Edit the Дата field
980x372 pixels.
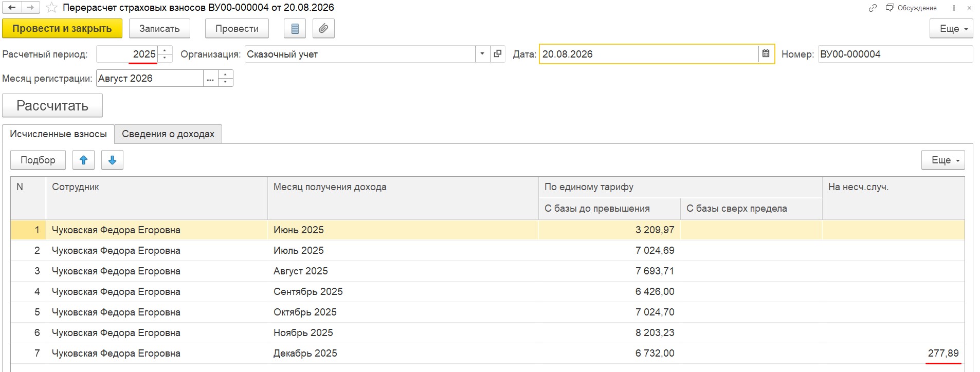tap(649, 54)
